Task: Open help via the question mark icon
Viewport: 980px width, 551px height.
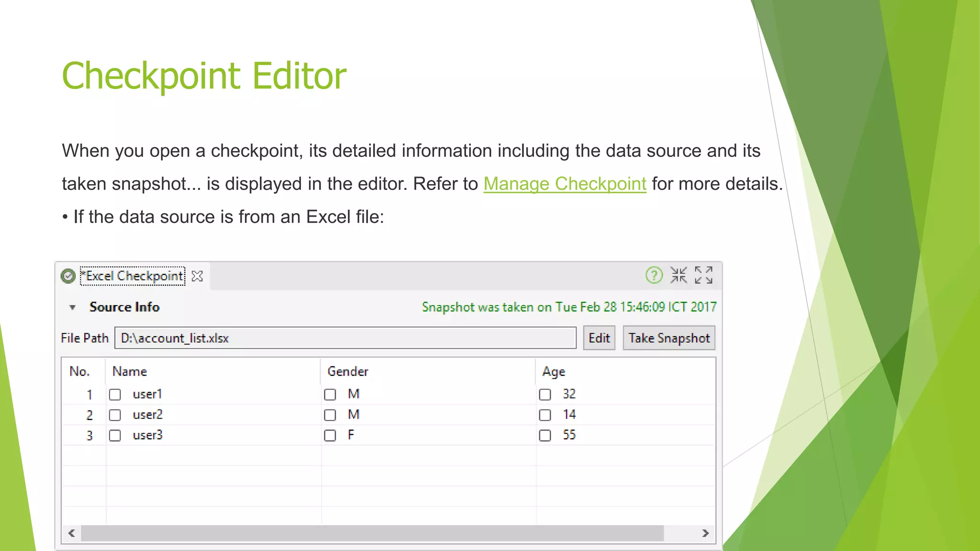Action: (x=654, y=275)
